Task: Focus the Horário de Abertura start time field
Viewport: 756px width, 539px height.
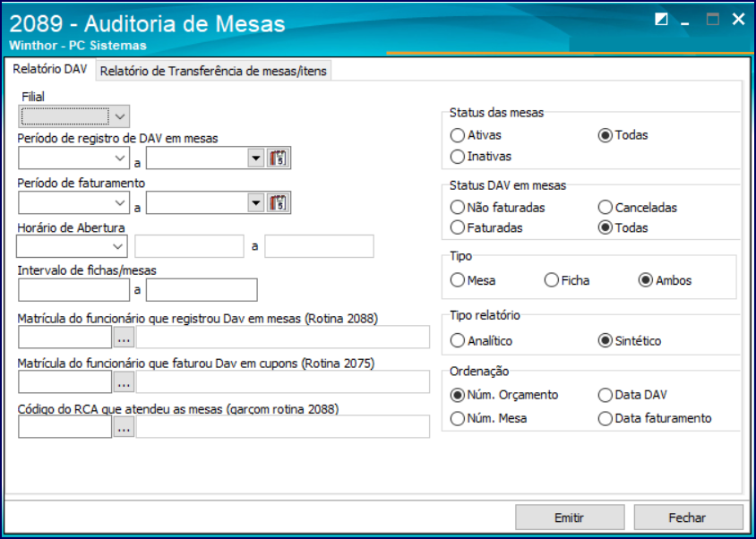Action: (x=190, y=246)
